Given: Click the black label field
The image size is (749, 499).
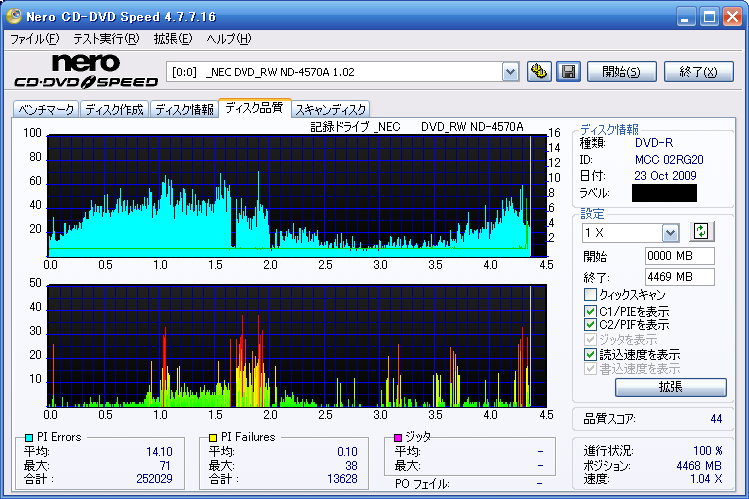Looking at the screenshot, I should coord(664,193).
